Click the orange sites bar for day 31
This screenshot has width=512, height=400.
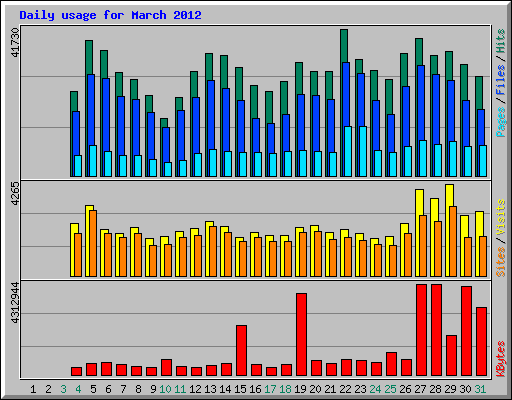tap(483, 256)
